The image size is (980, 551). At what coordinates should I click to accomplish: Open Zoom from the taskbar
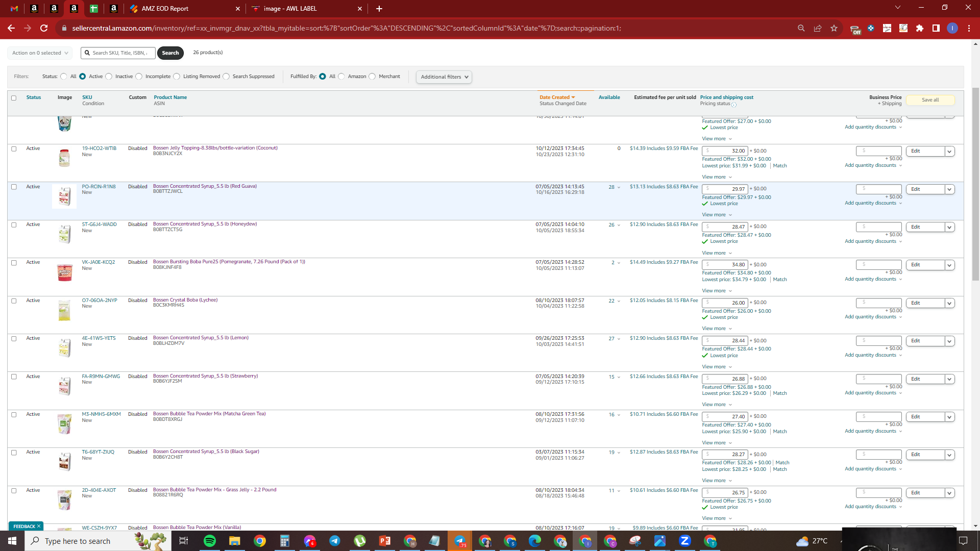[x=684, y=541]
